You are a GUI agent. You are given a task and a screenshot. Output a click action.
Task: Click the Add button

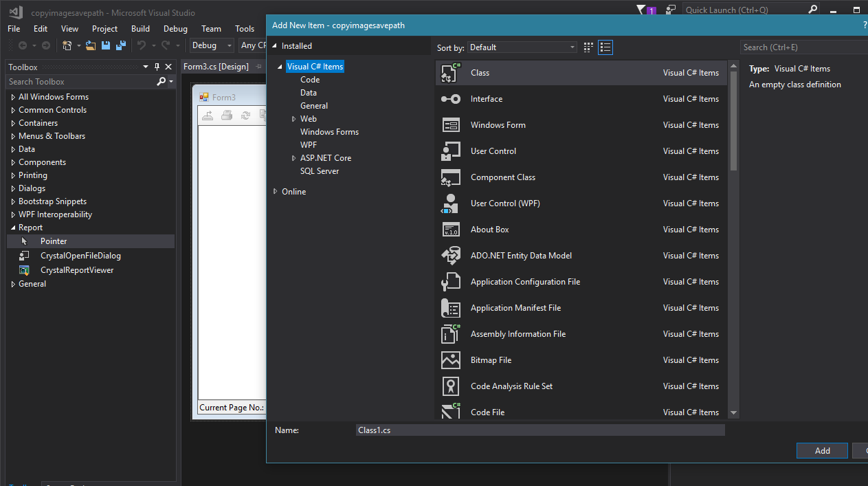822,451
